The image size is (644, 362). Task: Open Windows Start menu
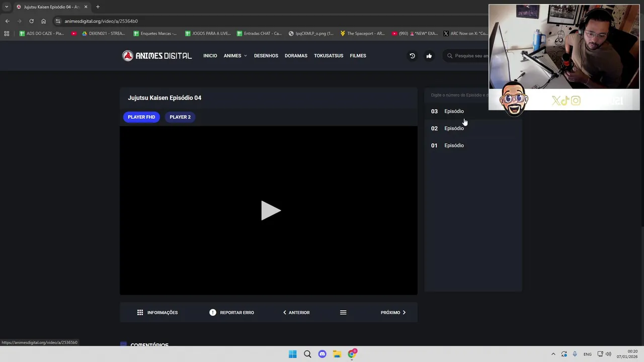(x=292, y=354)
